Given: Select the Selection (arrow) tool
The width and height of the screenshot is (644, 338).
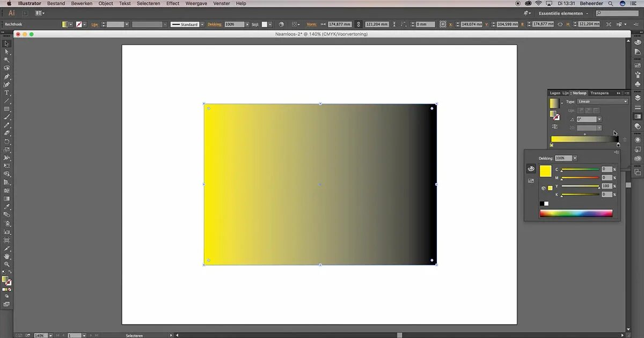Looking at the screenshot, I should [x=7, y=44].
